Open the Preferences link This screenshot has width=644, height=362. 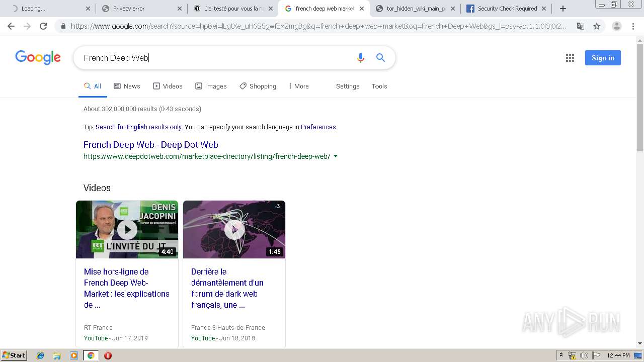click(318, 127)
